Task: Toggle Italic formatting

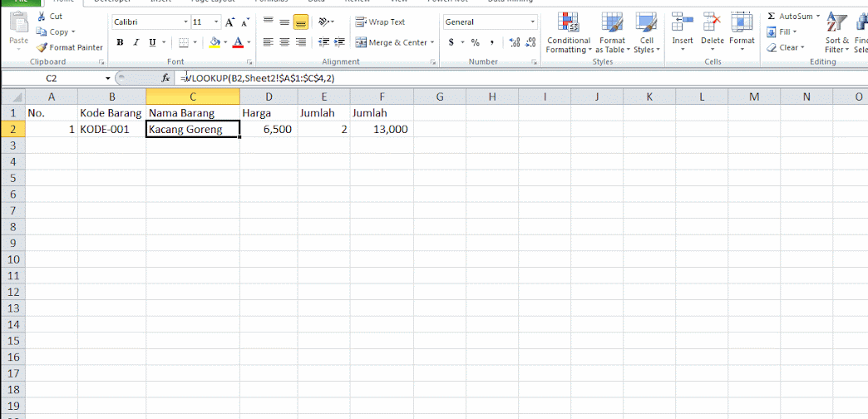Action: 136,42
